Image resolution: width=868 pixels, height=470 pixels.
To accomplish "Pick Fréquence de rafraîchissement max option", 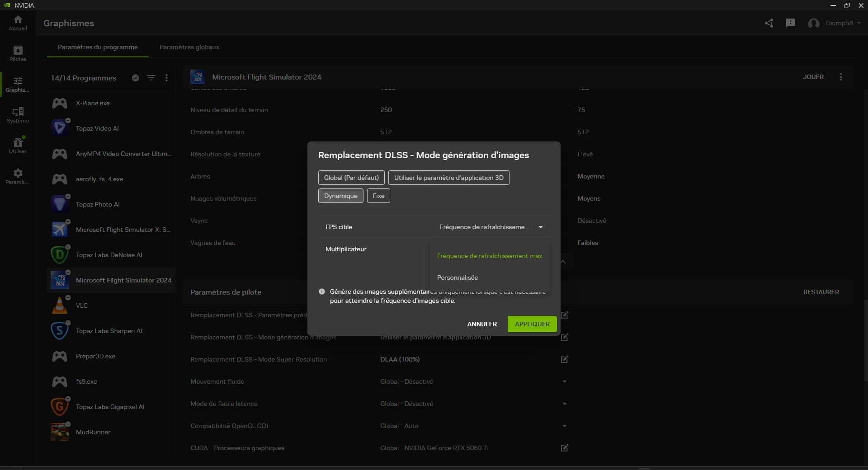I will (x=490, y=256).
